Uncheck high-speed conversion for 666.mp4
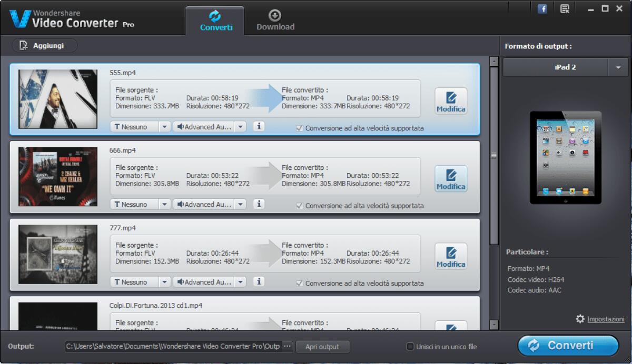 (299, 205)
